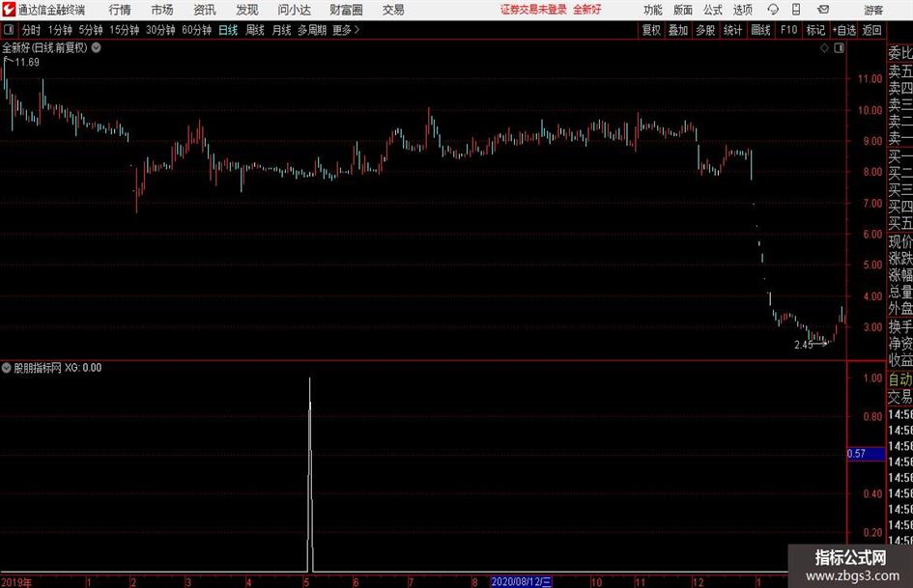Image resolution: width=913 pixels, height=588 pixels.
Task: Click the 返回 back button
Action: tap(871, 30)
